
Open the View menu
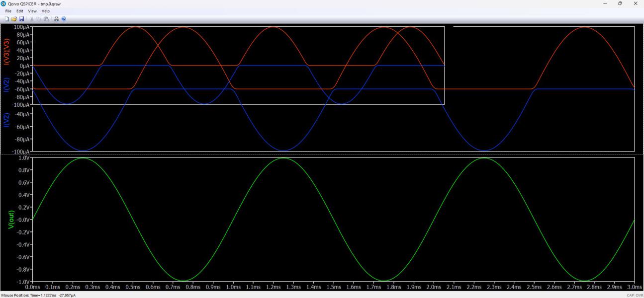click(x=32, y=11)
